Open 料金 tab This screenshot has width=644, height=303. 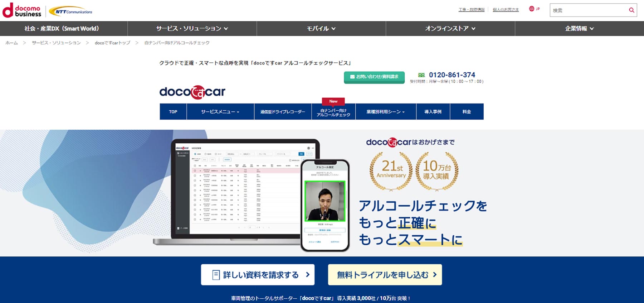pos(467,112)
